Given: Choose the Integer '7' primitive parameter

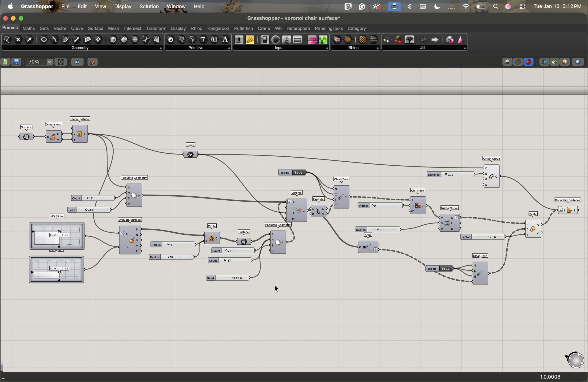Looking at the screenshot, I should (203, 40).
